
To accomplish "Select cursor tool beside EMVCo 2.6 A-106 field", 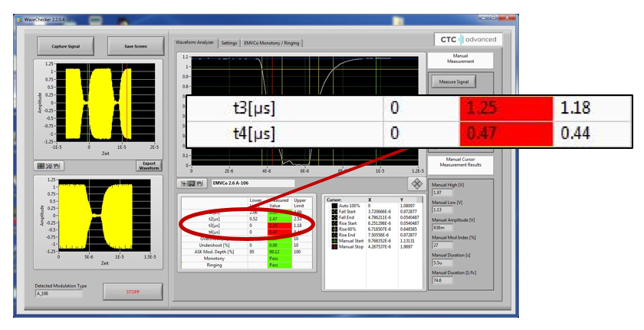I will tap(184, 183).
